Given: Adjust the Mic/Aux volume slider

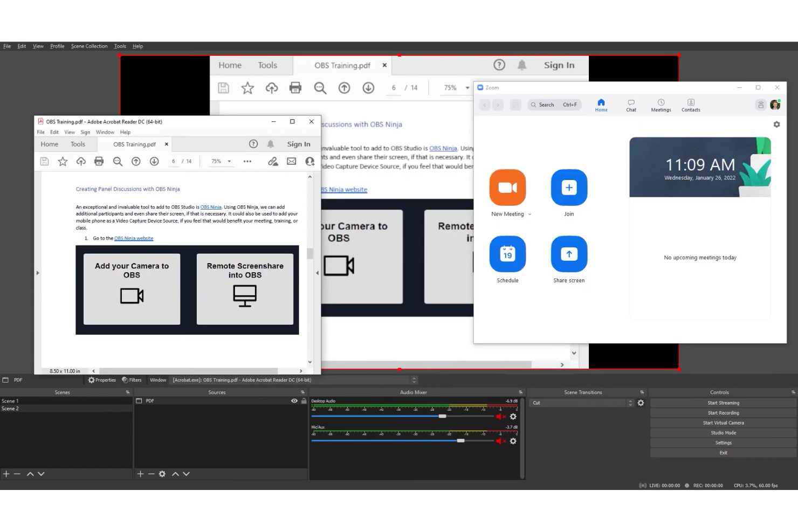Looking at the screenshot, I should (x=461, y=441).
